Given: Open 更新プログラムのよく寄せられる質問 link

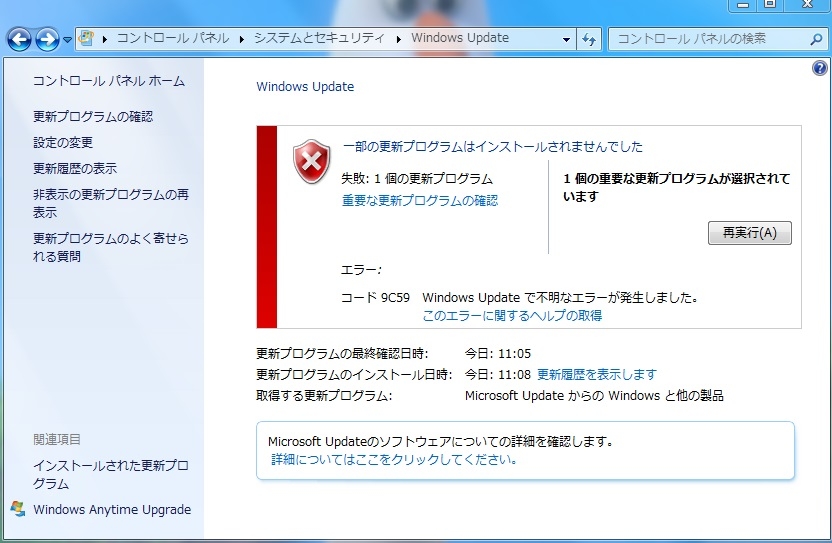Looking at the screenshot, I should (110, 247).
